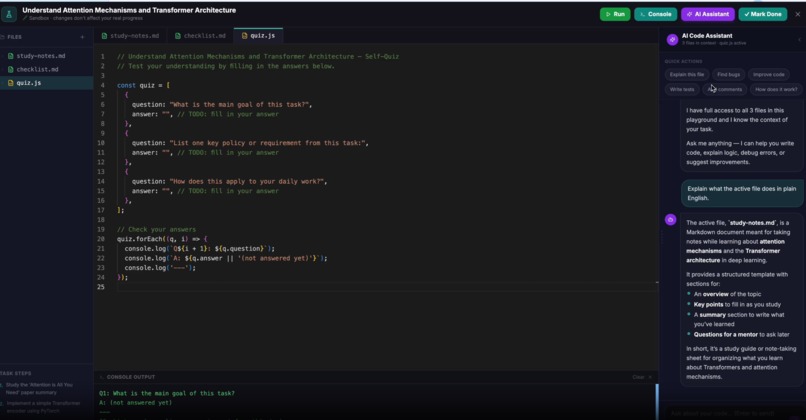Toggle the Console button in the header
The height and width of the screenshot is (420, 806).
pos(655,14)
